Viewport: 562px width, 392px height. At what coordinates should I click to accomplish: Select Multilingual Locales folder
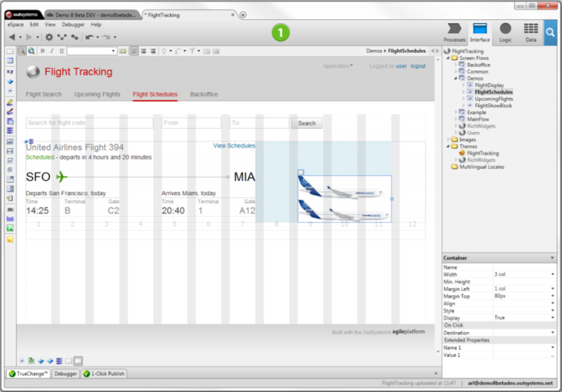pos(482,167)
